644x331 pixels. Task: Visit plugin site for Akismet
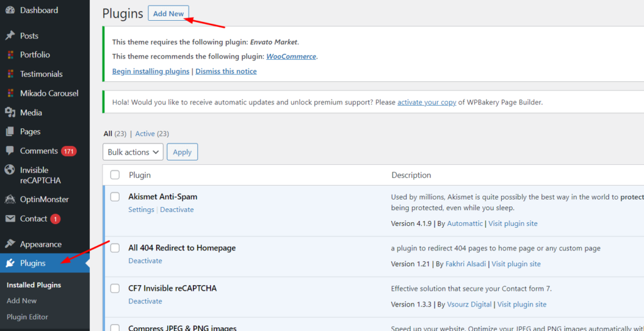[x=513, y=223]
